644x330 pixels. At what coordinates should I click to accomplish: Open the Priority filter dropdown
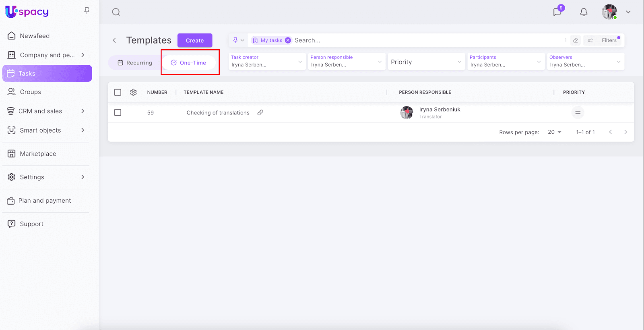[x=426, y=62]
